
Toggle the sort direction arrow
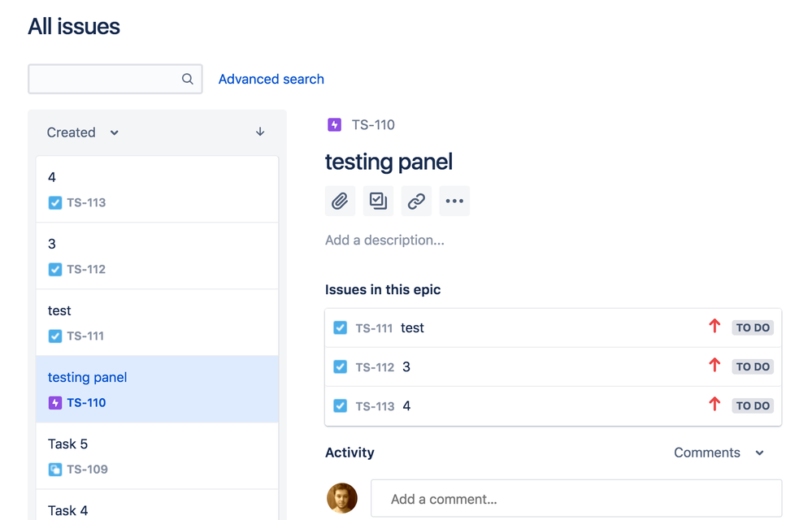click(259, 132)
